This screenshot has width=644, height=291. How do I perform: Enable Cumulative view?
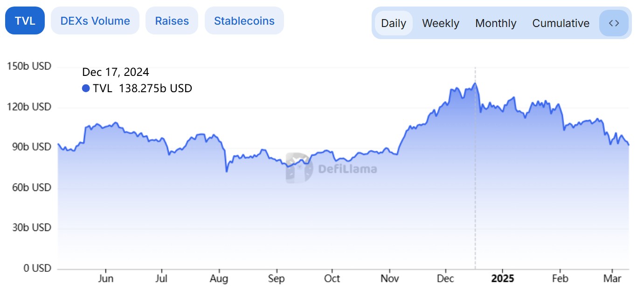[x=561, y=23]
